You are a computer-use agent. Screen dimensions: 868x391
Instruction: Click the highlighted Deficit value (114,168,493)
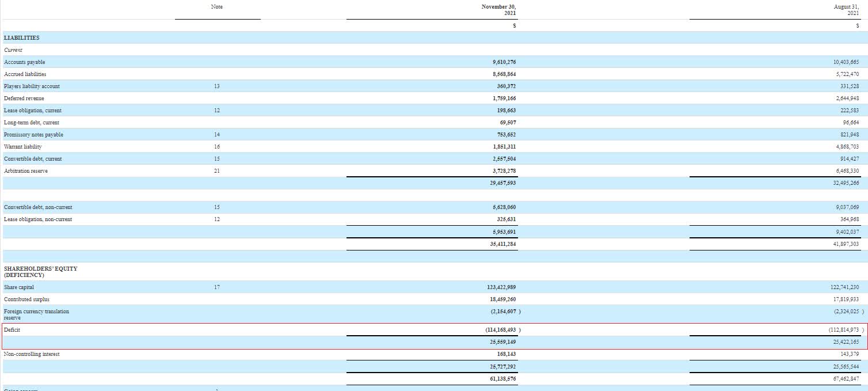(498, 329)
